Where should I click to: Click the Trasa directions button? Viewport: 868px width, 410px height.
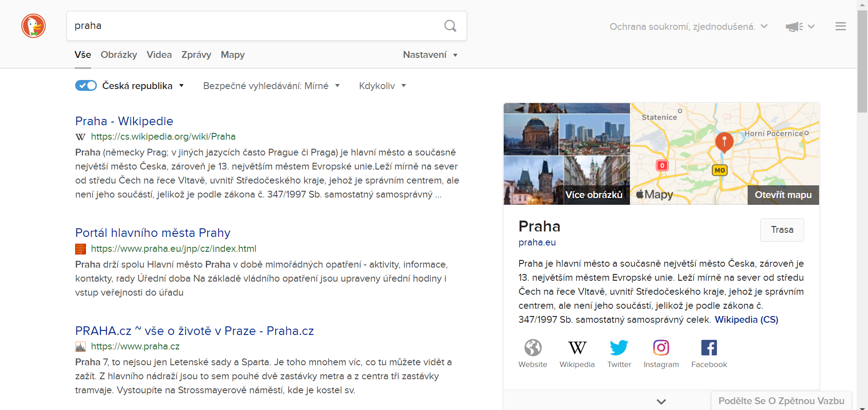tap(782, 230)
